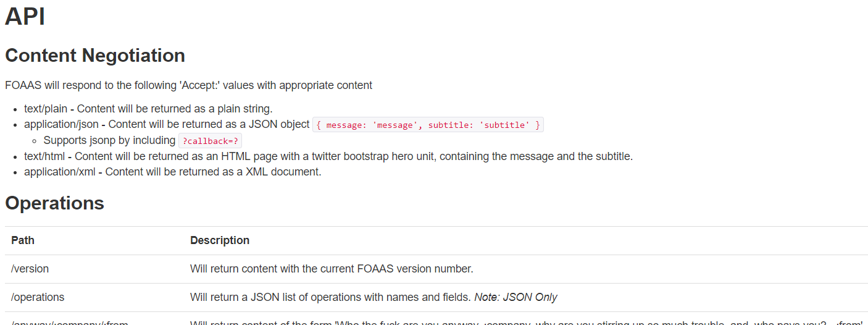Select the Content Negotiation heading
This screenshot has height=325, width=868.
click(x=95, y=56)
